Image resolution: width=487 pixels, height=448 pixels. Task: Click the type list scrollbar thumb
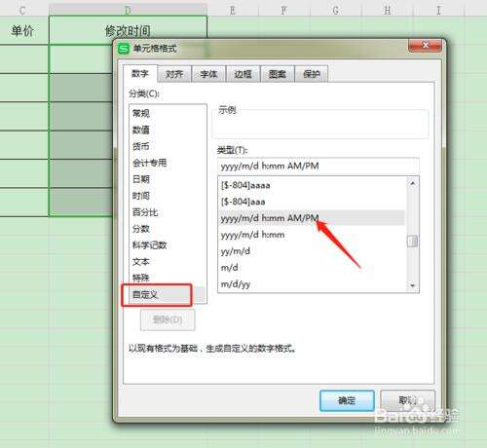point(412,242)
